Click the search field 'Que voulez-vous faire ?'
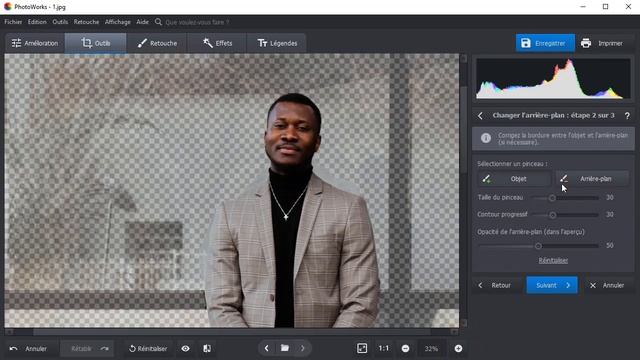Viewport: 640px width, 360px height. pos(197,22)
